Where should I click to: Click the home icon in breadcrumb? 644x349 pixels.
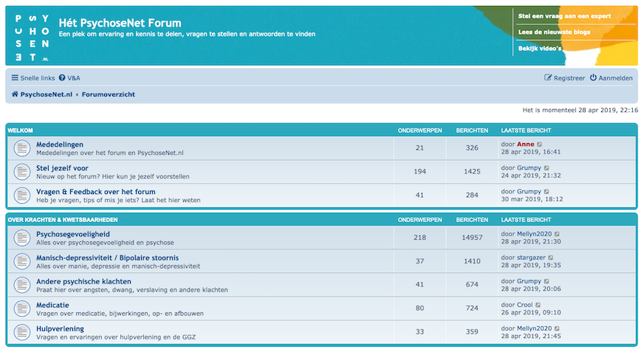coord(15,94)
